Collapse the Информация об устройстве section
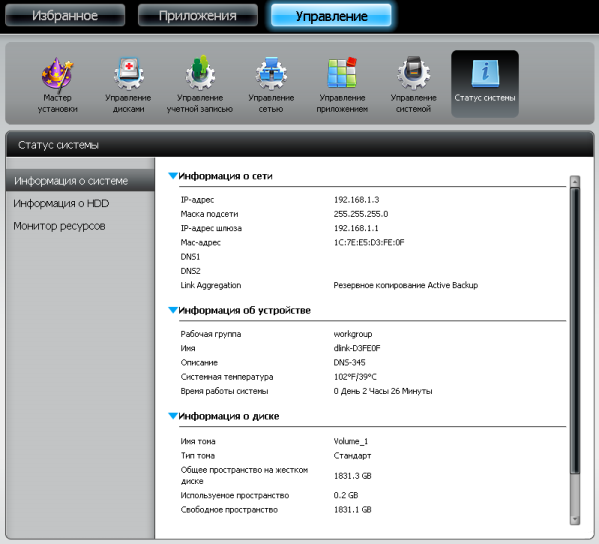599x544 pixels. 173,310
